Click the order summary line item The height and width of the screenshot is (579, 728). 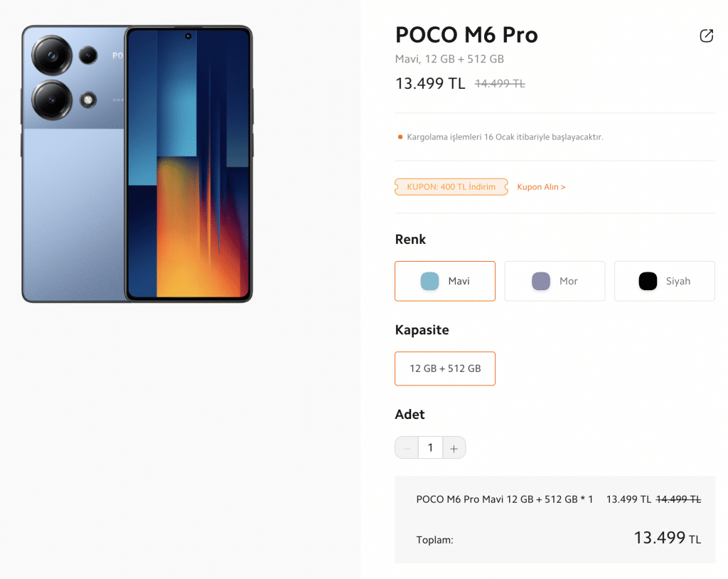[559, 499]
